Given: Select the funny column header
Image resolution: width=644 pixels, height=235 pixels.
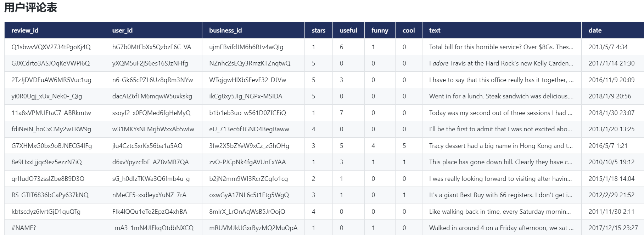Looking at the screenshot, I should pos(380,30).
